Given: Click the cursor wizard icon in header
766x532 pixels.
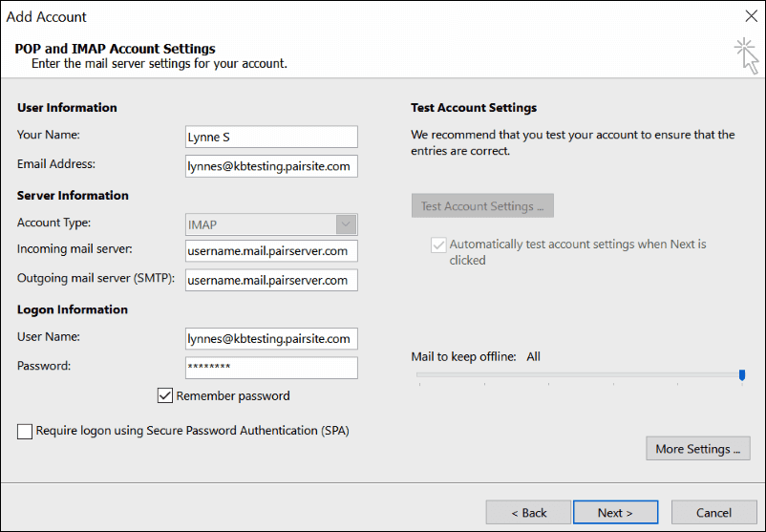Looking at the screenshot, I should [x=746, y=55].
